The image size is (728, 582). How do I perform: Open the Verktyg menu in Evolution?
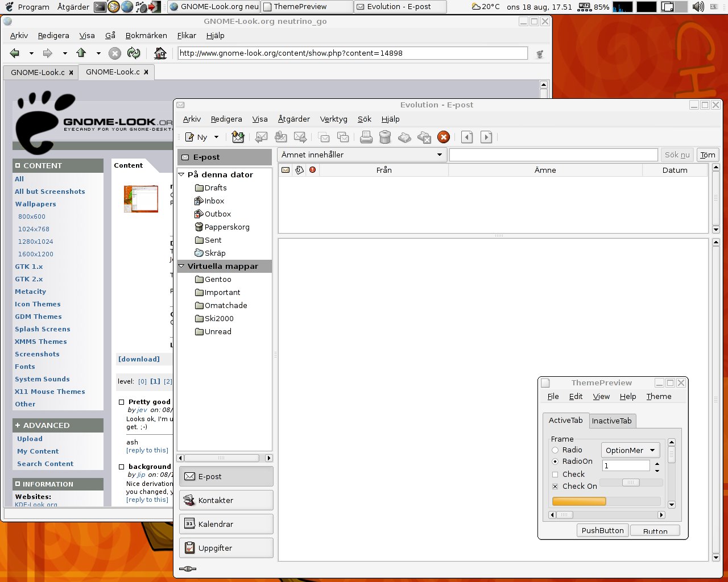tap(333, 119)
